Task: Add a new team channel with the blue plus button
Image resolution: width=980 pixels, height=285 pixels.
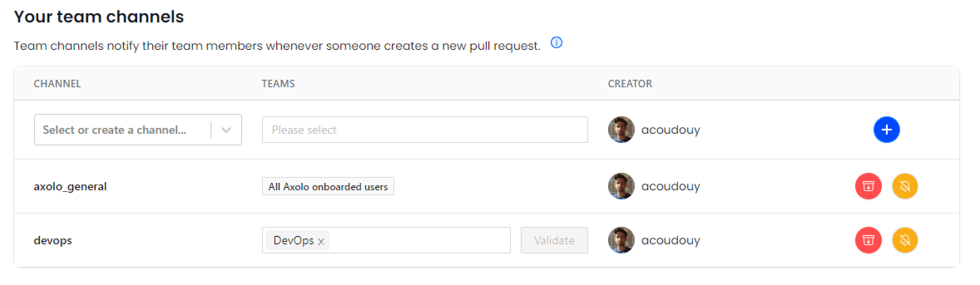Action: [x=886, y=130]
